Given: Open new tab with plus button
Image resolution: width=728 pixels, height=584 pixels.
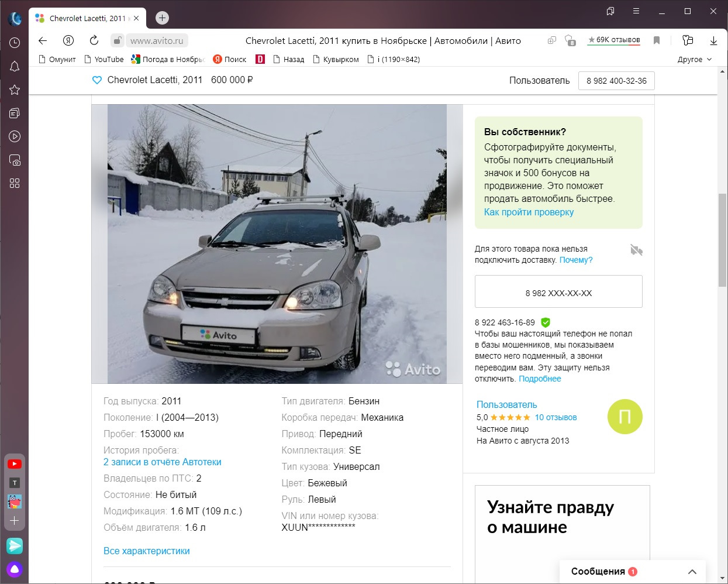Looking at the screenshot, I should (x=162, y=18).
